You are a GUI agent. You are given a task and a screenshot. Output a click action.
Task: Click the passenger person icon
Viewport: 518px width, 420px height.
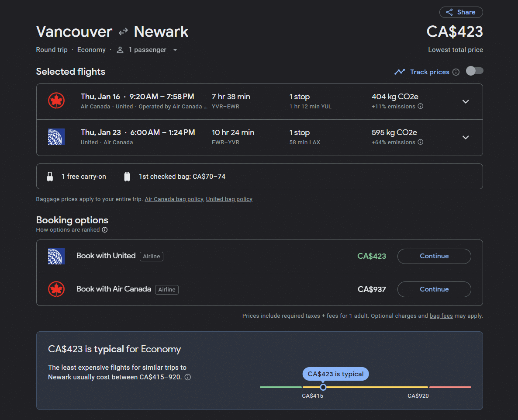coord(120,50)
